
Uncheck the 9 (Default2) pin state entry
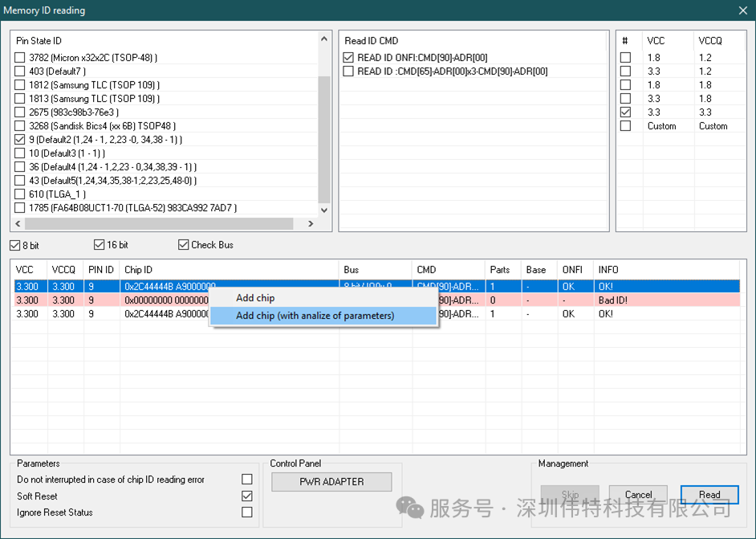pos(20,140)
